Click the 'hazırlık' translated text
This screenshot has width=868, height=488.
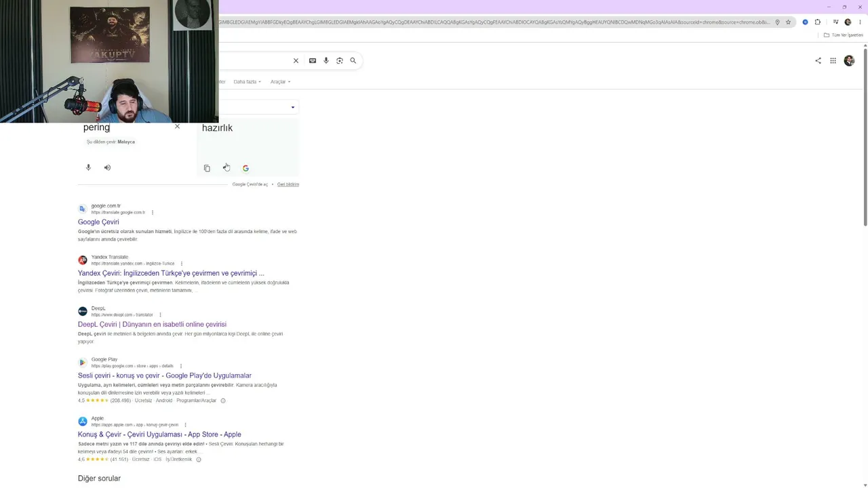[x=217, y=128]
